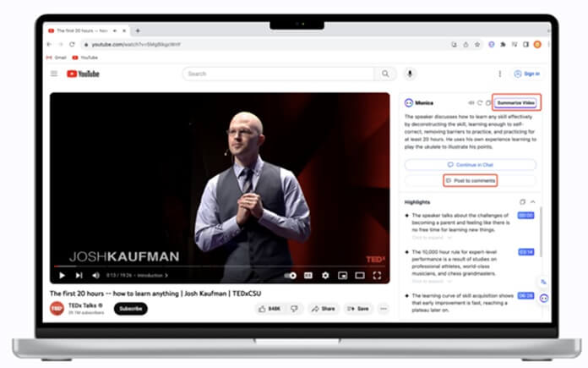Regenerate summary with Monica refresh icon
The height and width of the screenshot is (368, 588).
[480, 102]
